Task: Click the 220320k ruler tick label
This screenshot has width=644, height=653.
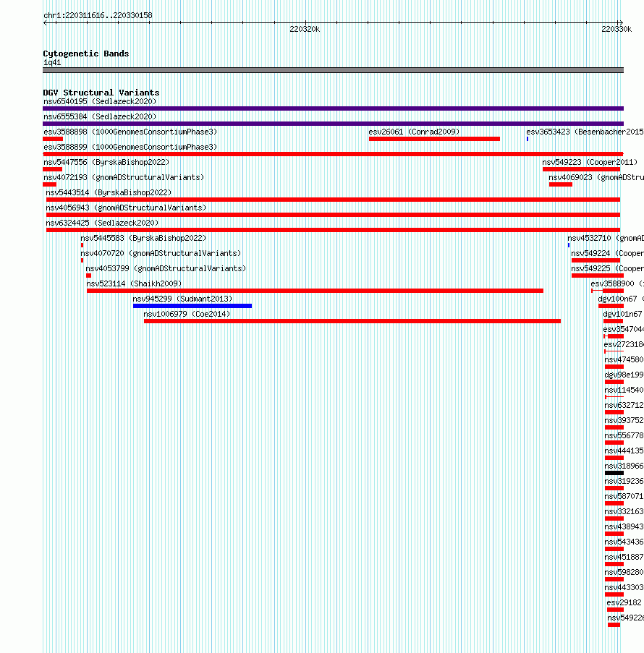Action: pyautogui.click(x=305, y=29)
